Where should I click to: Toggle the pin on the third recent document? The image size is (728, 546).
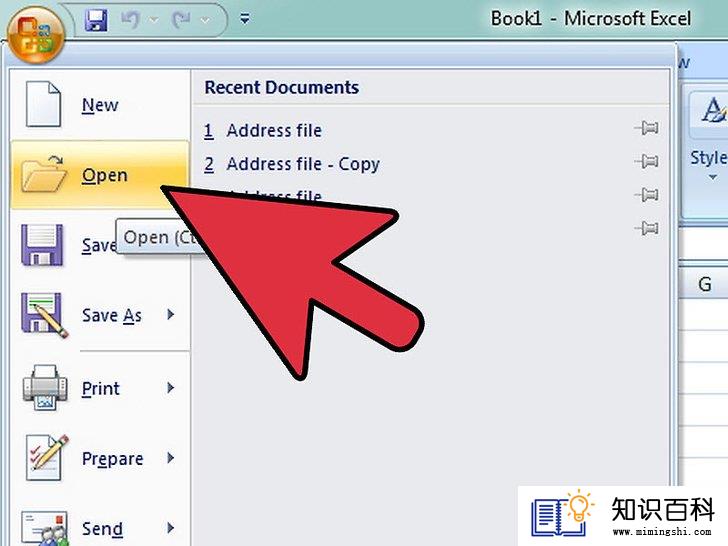coord(647,195)
